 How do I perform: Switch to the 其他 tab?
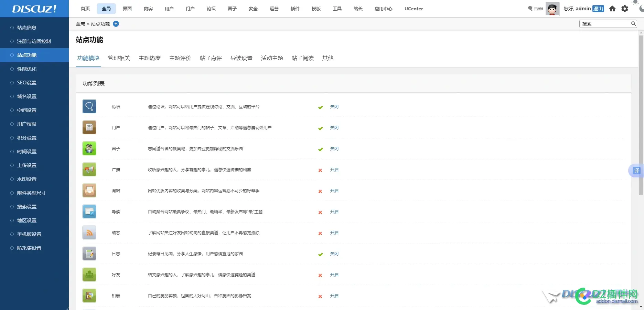pos(328,58)
